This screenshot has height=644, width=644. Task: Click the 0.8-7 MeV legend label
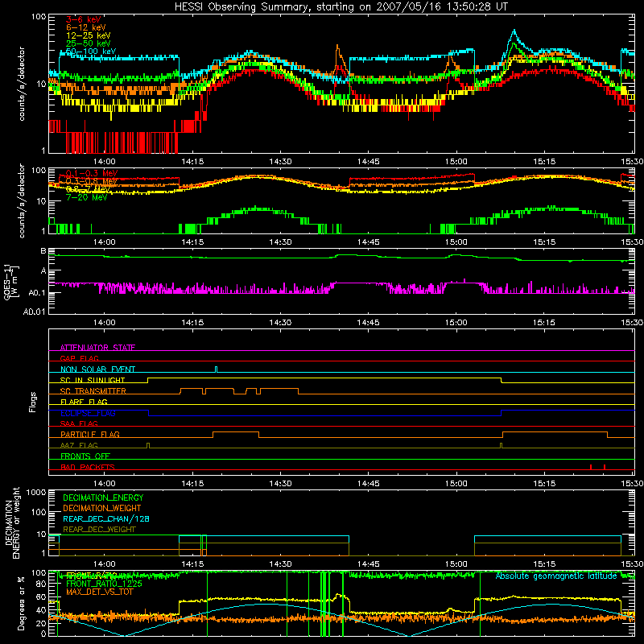point(88,189)
